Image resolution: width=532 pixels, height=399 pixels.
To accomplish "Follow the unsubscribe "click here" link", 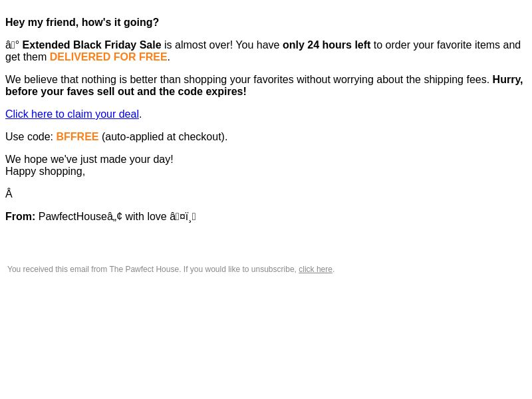I will point(315,269).
